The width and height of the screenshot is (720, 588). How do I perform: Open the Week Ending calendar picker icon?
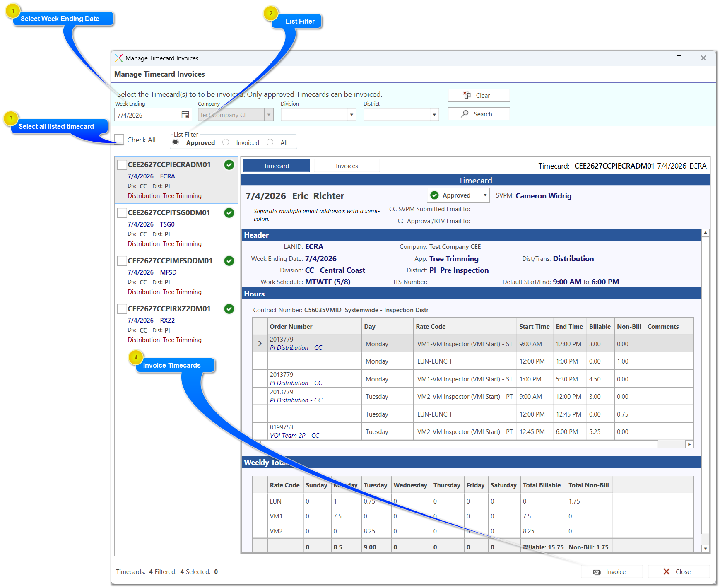(x=185, y=115)
